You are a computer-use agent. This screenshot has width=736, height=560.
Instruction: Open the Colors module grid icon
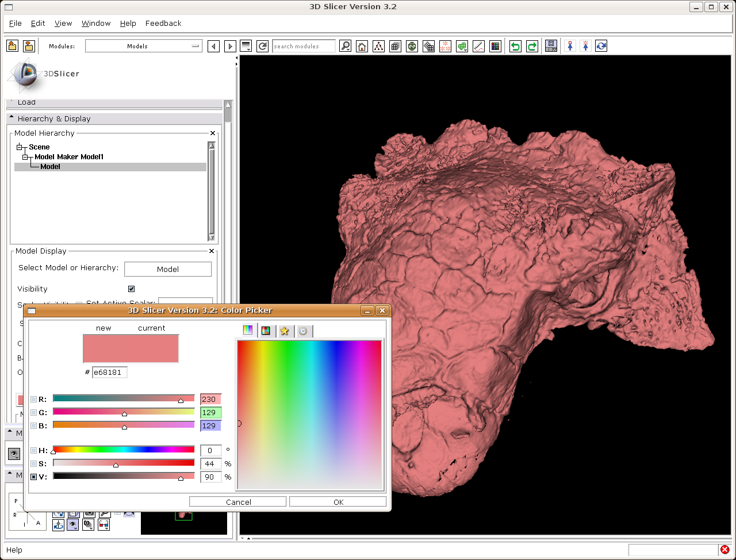coord(495,46)
